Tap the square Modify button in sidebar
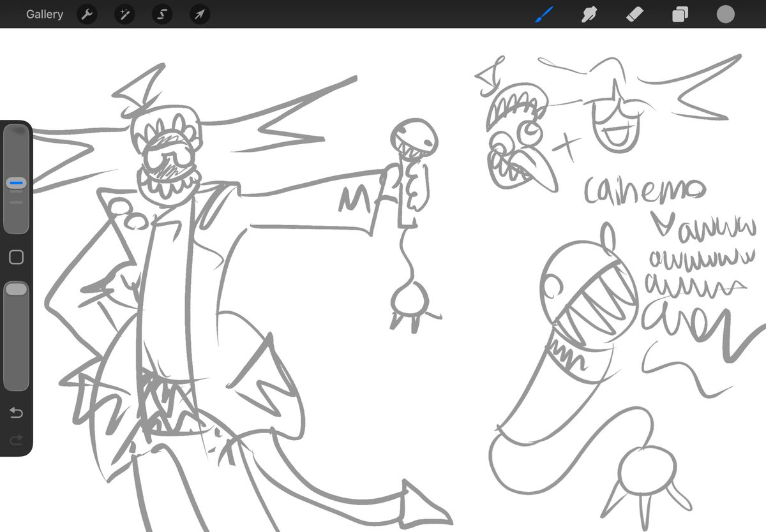 [17, 257]
